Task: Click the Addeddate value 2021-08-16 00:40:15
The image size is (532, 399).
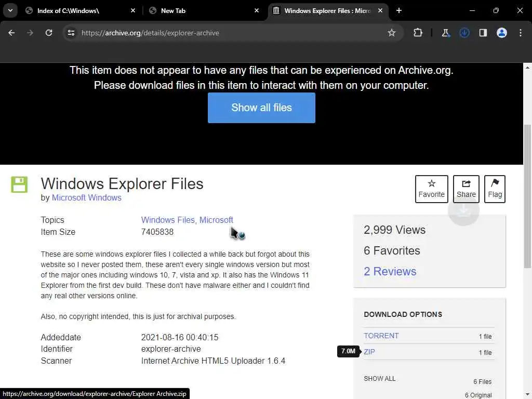Action: (180, 338)
